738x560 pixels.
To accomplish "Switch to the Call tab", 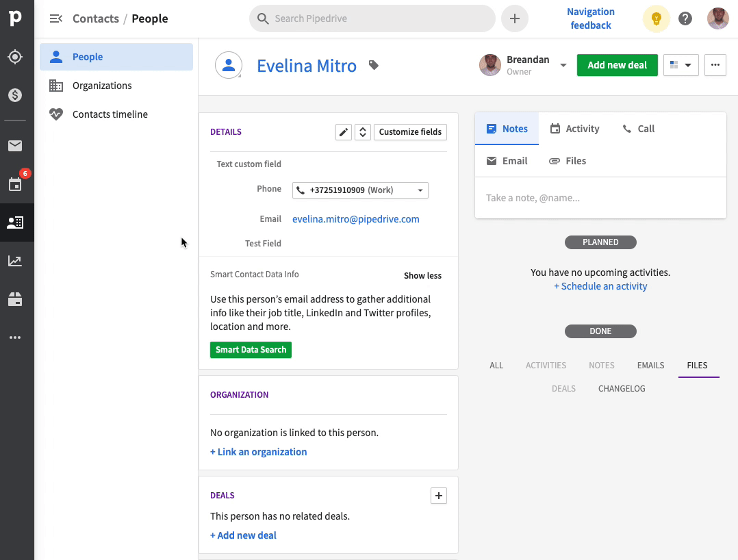I will [x=639, y=129].
